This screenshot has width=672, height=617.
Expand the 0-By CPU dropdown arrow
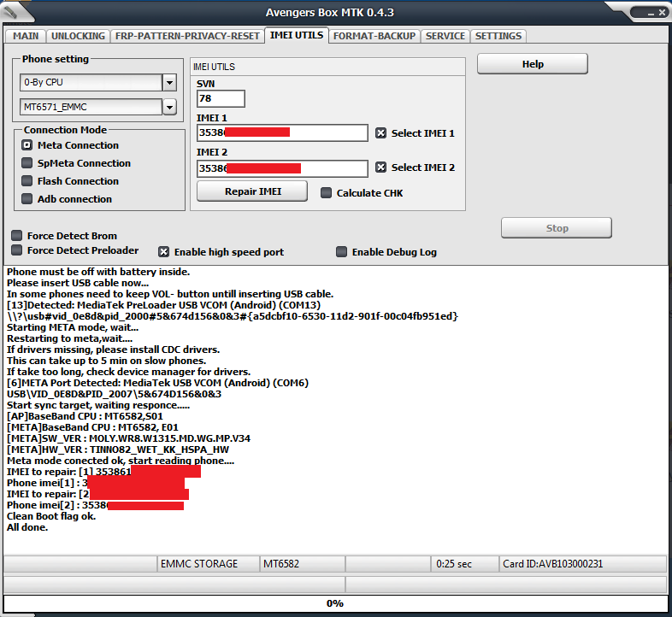click(170, 83)
